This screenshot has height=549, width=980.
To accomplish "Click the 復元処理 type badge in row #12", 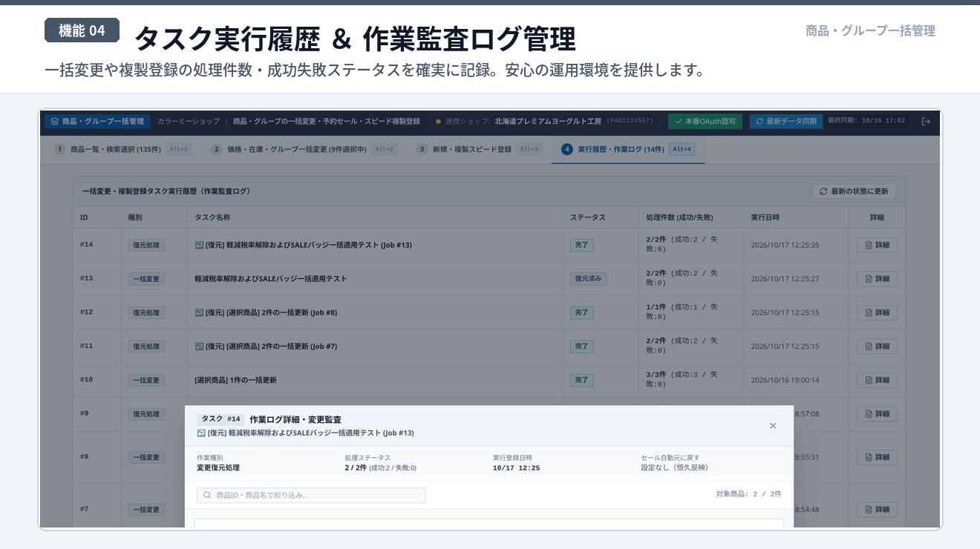I will tap(146, 312).
